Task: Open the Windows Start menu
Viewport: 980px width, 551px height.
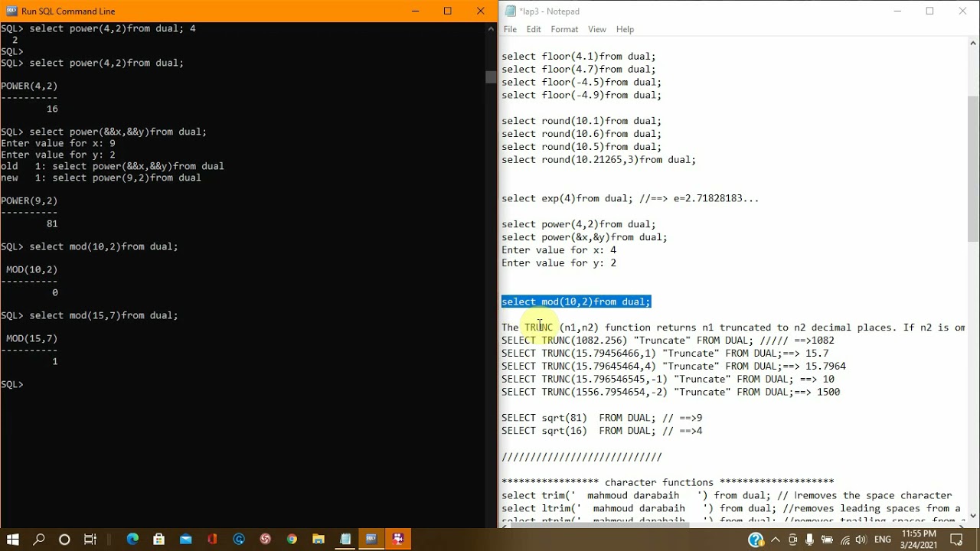Action: [13, 540]
